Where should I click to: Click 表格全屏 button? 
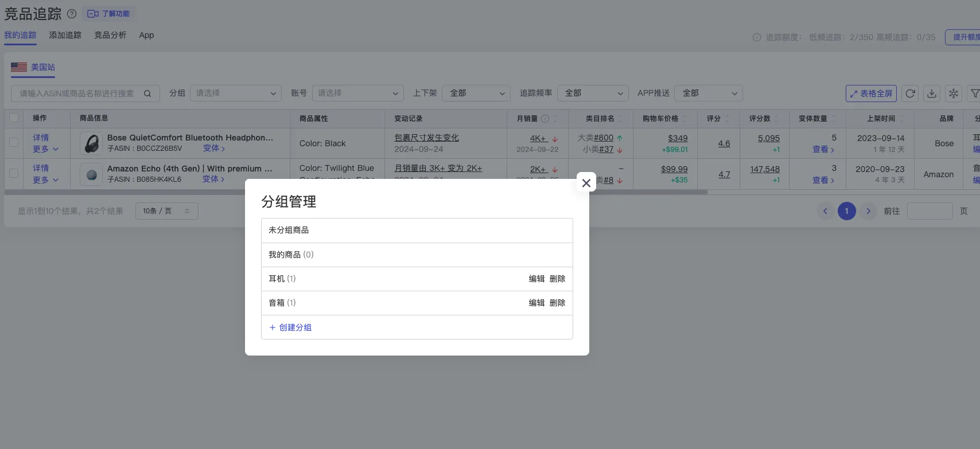(x=871, y=93)
